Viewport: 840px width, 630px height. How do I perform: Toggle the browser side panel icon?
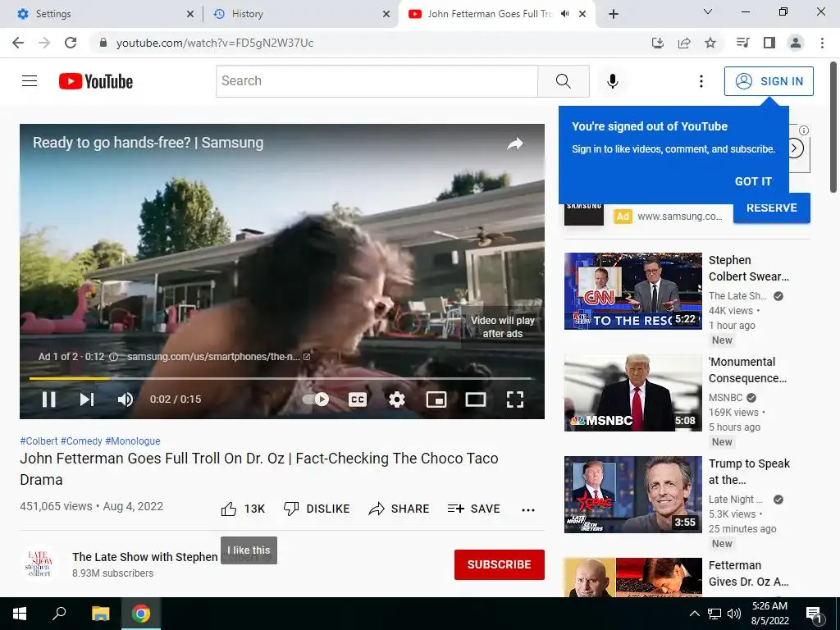click(769, 43)
